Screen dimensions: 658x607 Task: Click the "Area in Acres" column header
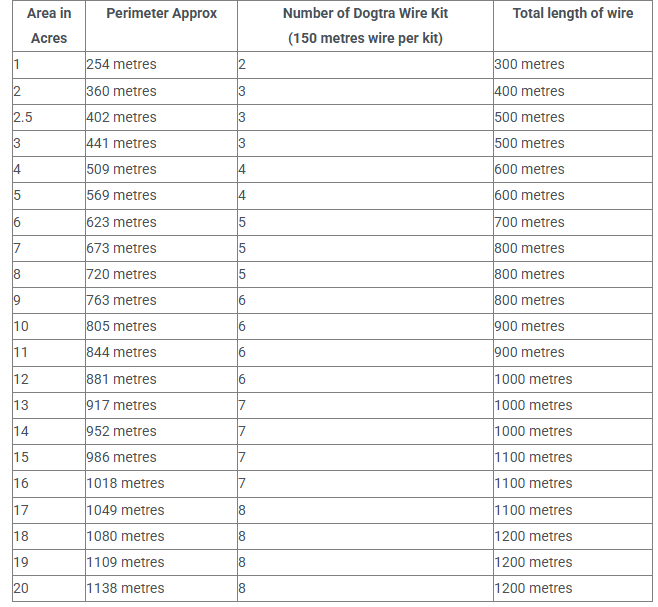point(49,26)
